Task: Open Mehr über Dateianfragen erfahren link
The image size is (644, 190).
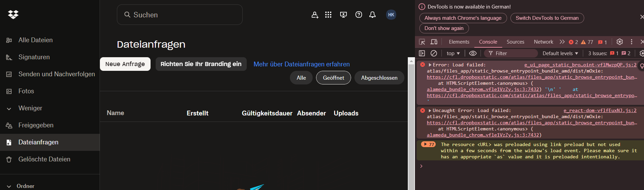Action: click(x=301, y=64)
